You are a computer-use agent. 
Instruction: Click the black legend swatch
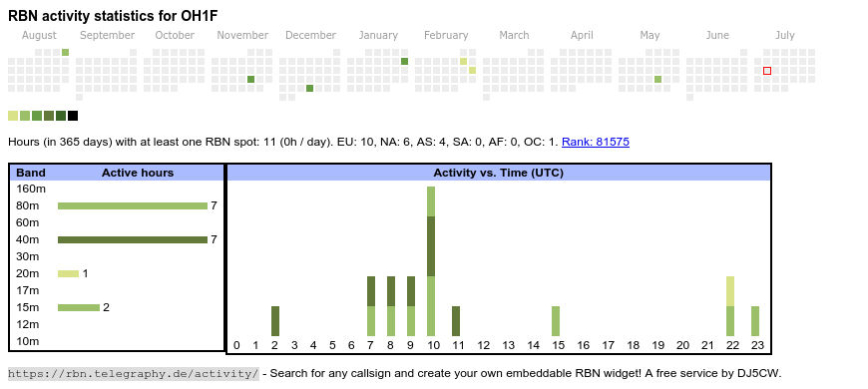pyautogui.click(x=73, y=116)
